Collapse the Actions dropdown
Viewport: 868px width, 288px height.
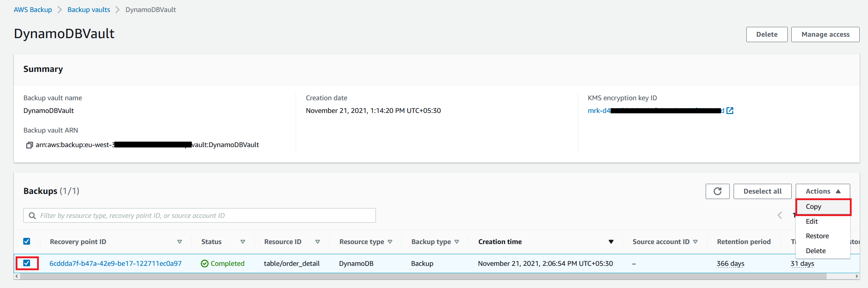(823, 191)
